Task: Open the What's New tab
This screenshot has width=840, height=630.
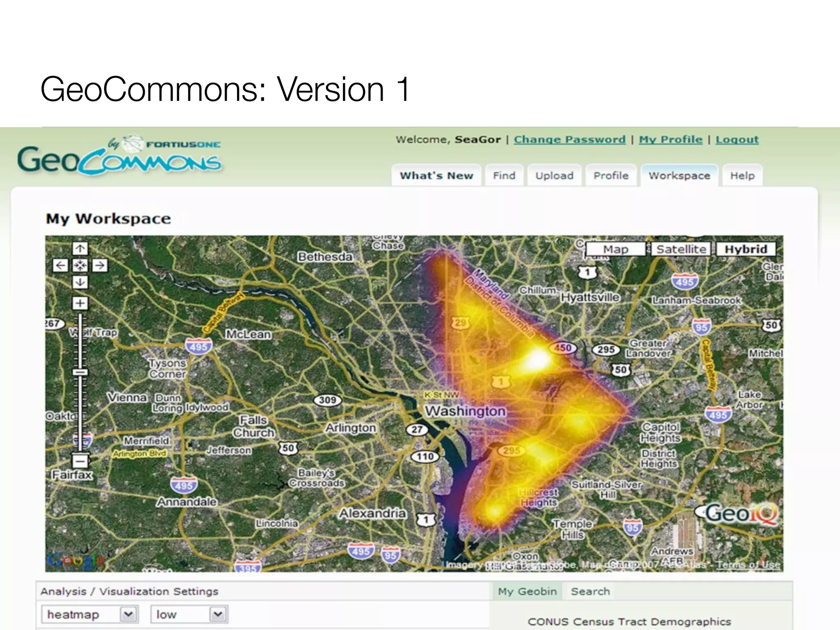Action: point(436,176)
